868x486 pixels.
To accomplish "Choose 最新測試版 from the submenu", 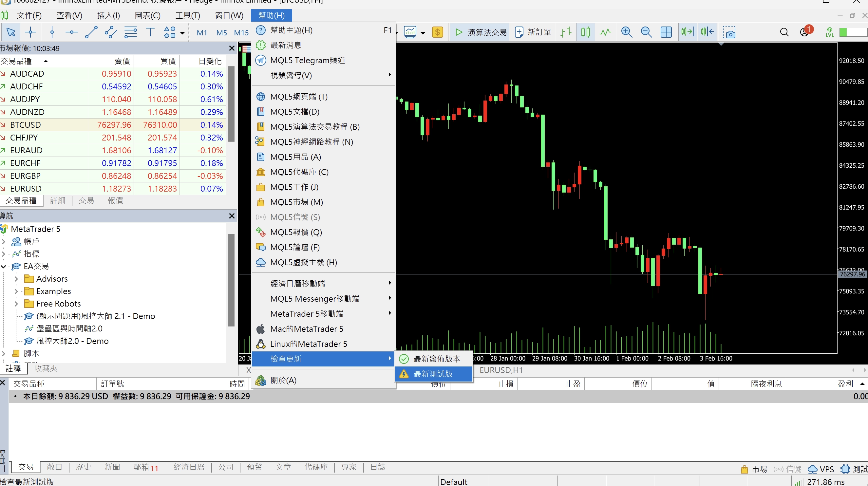I will point(433,374).
